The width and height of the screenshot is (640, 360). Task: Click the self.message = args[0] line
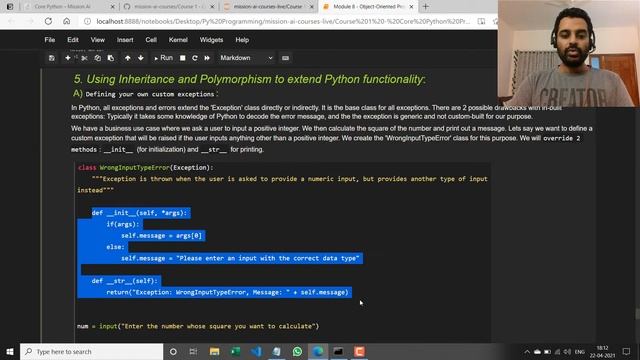coord(161,236)
